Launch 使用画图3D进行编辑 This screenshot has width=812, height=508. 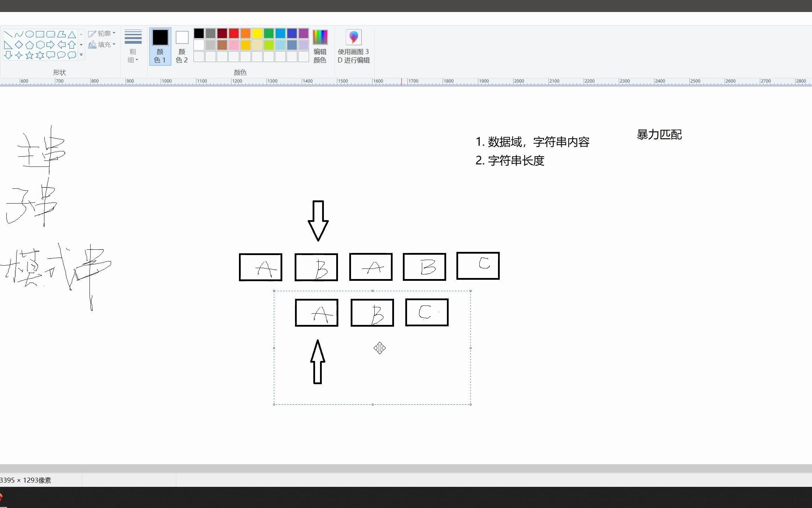(x=353, y=46)
